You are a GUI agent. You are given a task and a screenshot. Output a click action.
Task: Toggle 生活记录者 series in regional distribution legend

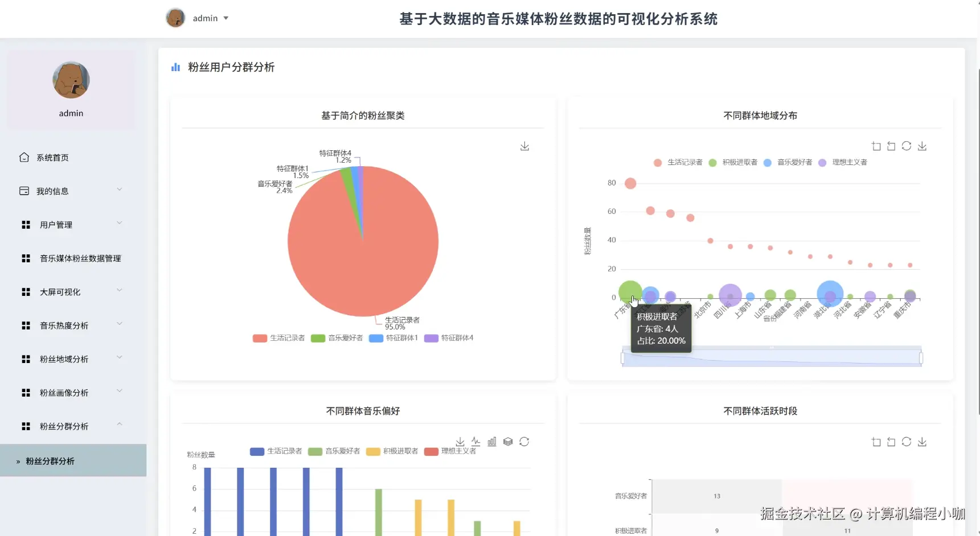coord(678,162)
